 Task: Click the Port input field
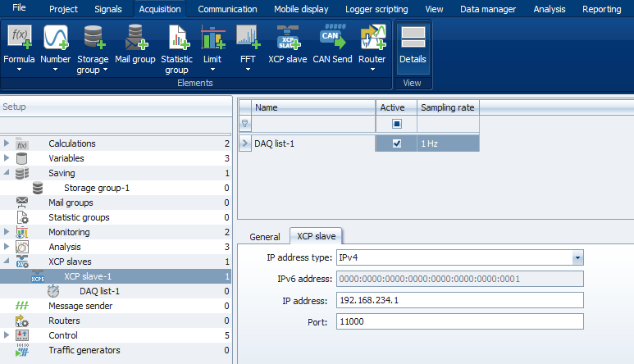click(x=458, y=321)
